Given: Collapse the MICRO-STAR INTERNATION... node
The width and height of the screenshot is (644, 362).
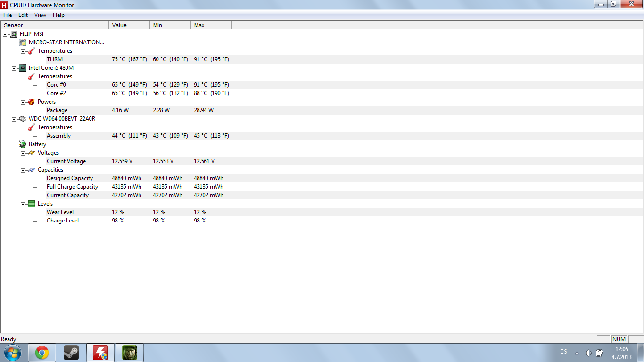Looking at the screenshot, I should (14, 42).
